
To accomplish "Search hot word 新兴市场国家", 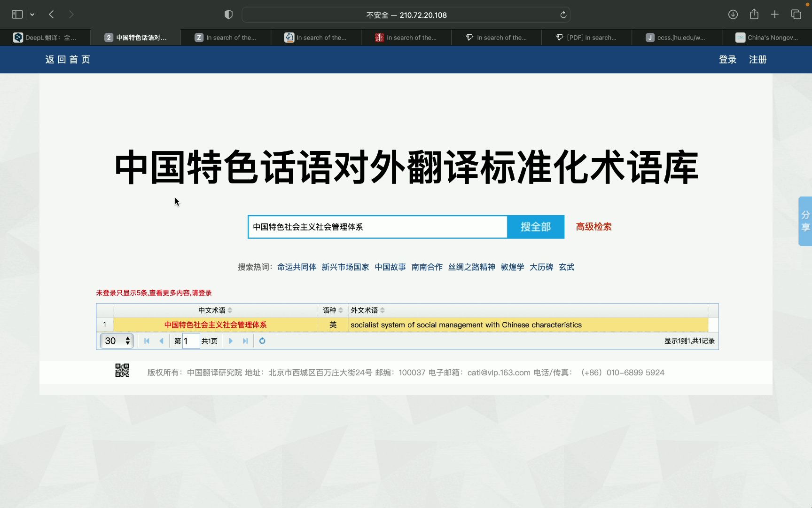I will [x=345, y=267].
